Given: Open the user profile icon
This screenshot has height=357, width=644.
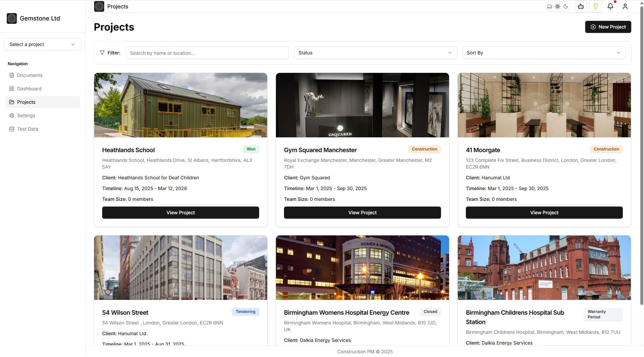Looking at the screenshot, I should (625, 6).
